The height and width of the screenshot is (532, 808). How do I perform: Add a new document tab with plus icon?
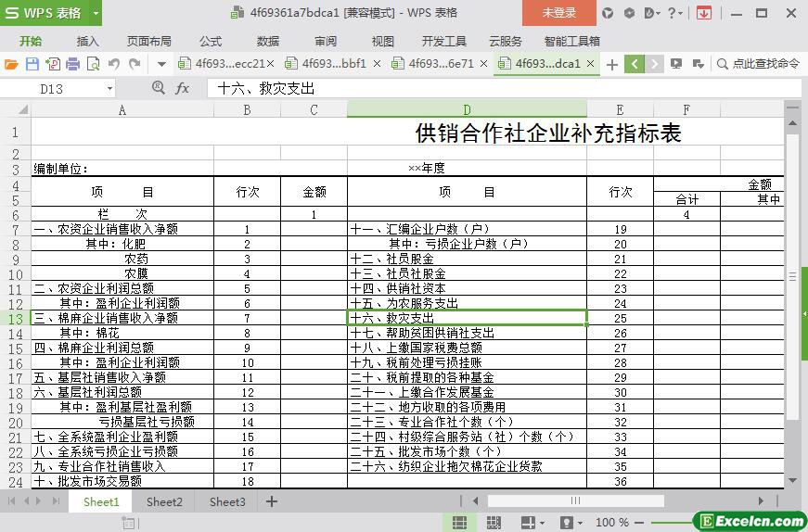pos(612,64)
